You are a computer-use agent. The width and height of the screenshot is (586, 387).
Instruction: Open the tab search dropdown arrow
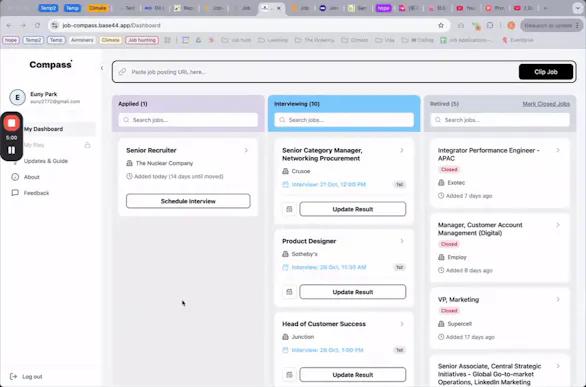[577, 8]
